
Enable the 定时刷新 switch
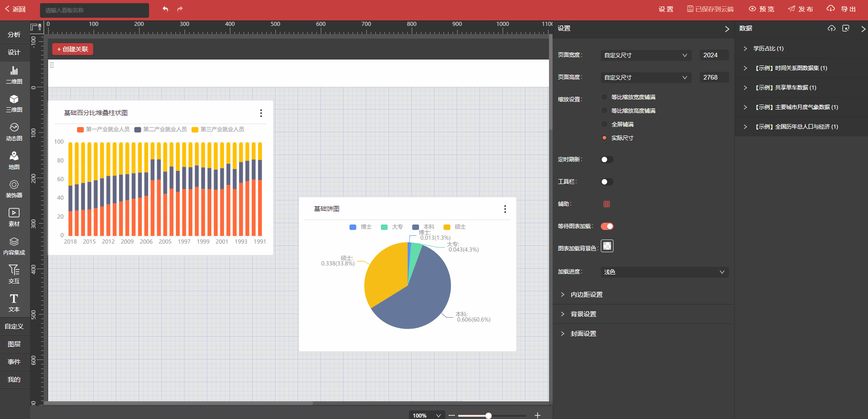click(x=607, y=160)
